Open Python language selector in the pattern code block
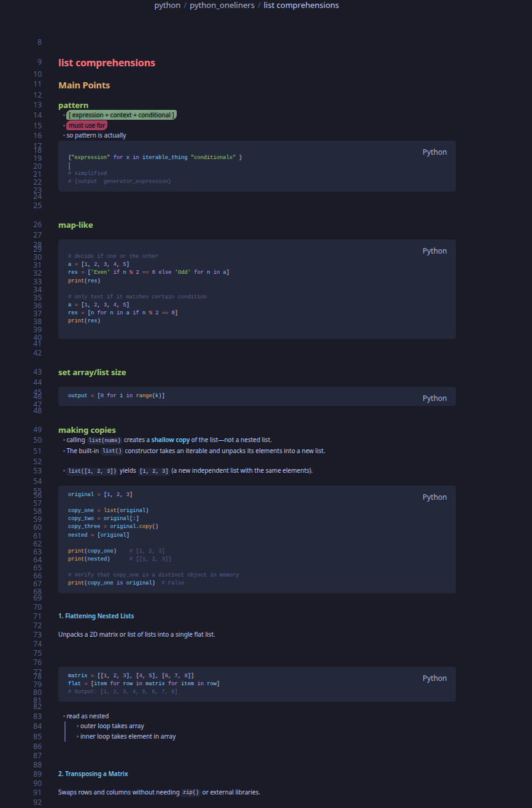This screenshot has width=532, height=808. [434, 152]
